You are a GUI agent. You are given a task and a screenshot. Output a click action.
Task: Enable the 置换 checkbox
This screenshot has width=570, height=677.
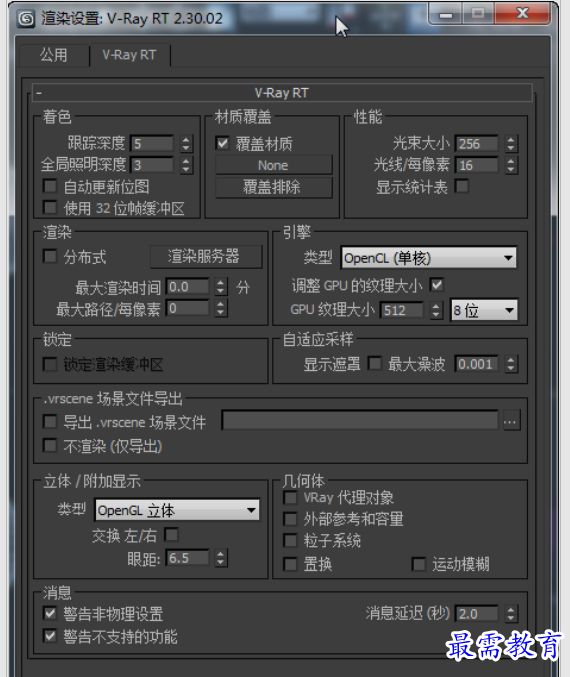click(x=290, y=564)
